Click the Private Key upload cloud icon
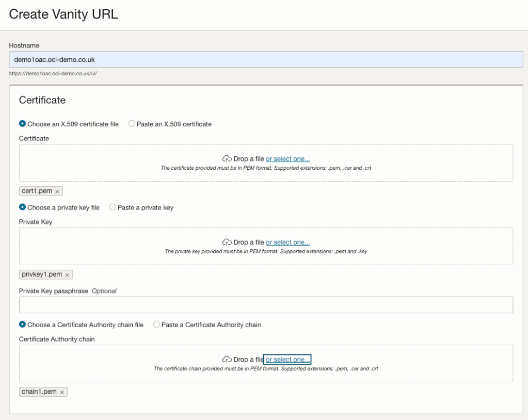This screenshot has height=420, width=528. click(227, 243)
